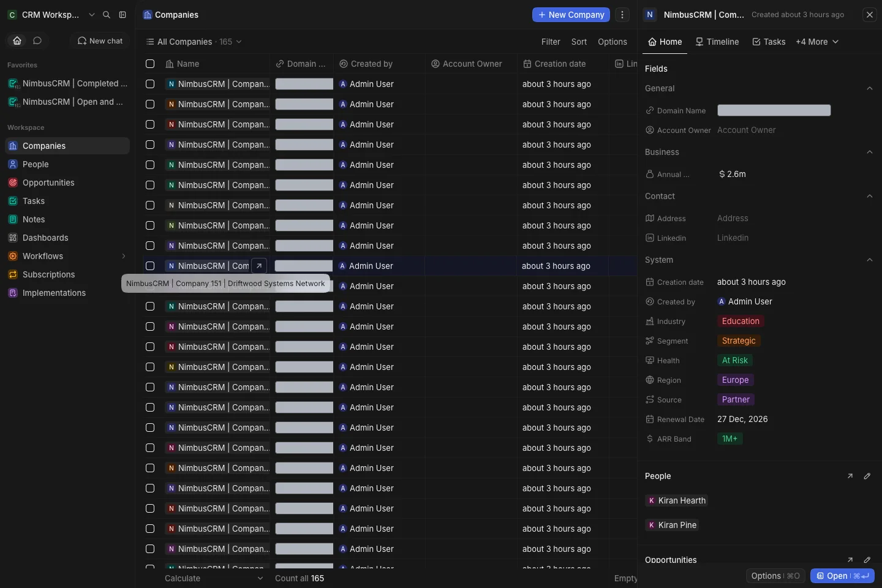Open the Filter menu

coord(551,42)
